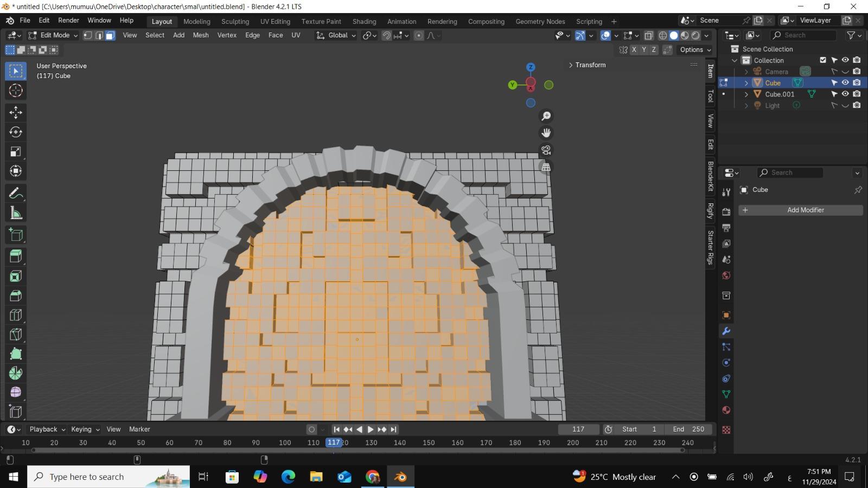
Task: Open the Playback dropdown
Action: point(47,429)
